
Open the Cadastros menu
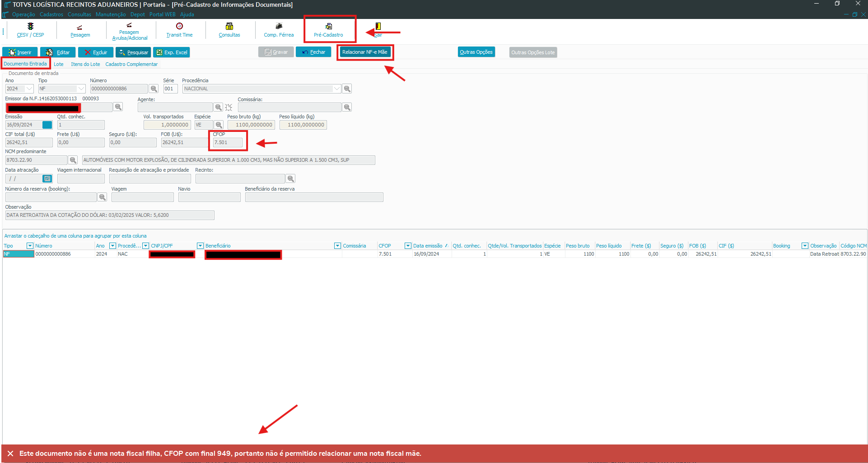click(51, 14)
